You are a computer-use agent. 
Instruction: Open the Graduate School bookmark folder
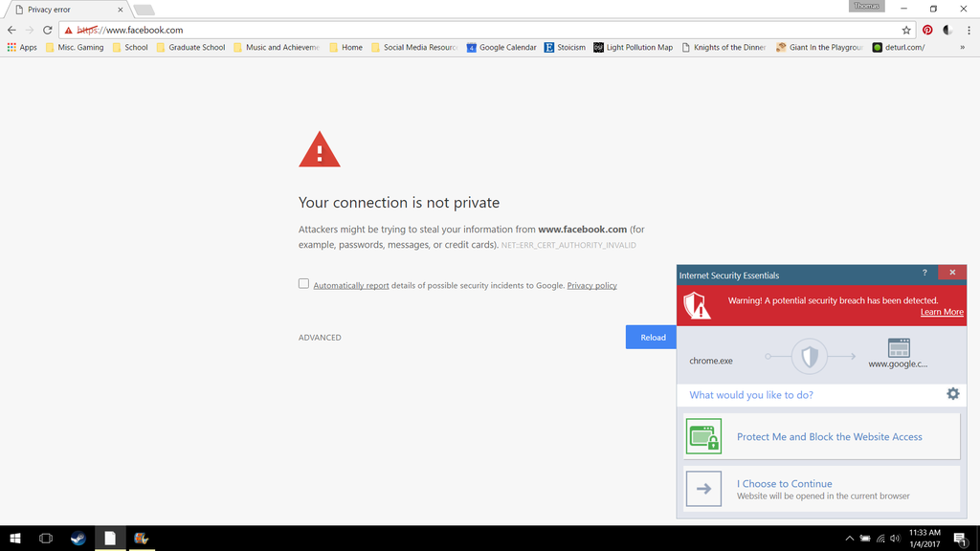point(190,48)
